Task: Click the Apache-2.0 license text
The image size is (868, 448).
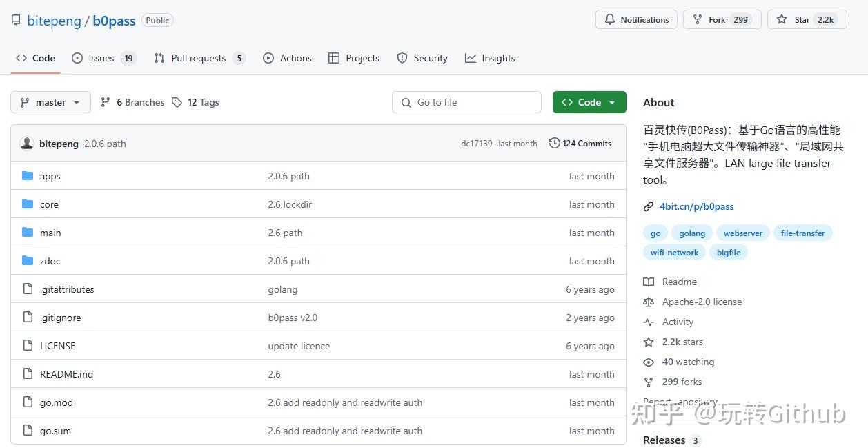Action: click(702, 302)
